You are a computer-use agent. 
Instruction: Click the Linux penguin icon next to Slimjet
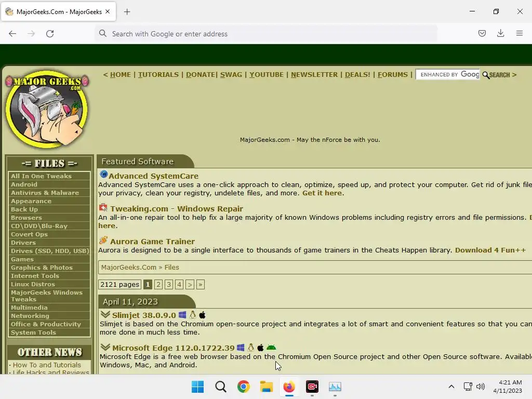coord(192,315)
